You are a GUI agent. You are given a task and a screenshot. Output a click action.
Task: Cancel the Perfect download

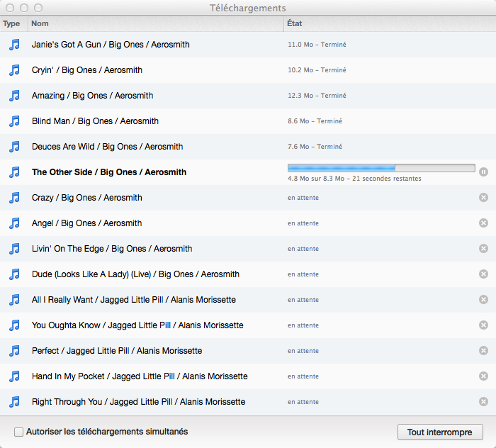[483, 351]
